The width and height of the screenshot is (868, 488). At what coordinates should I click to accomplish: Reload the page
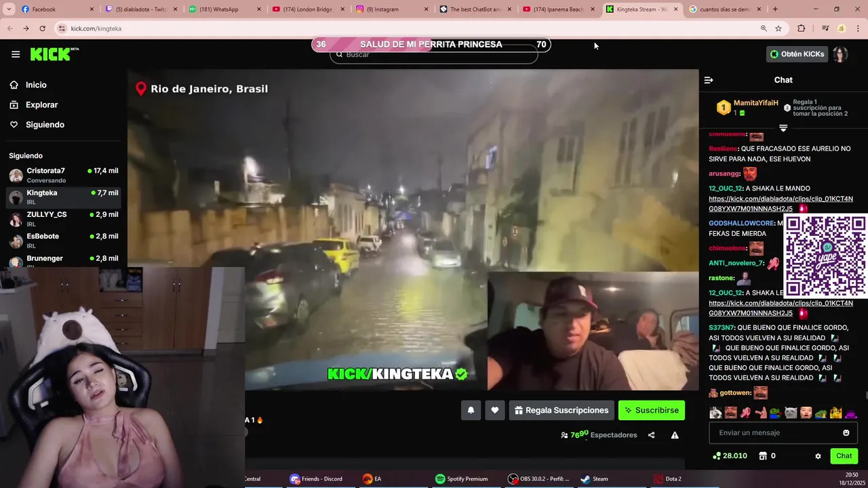(42, 28)
